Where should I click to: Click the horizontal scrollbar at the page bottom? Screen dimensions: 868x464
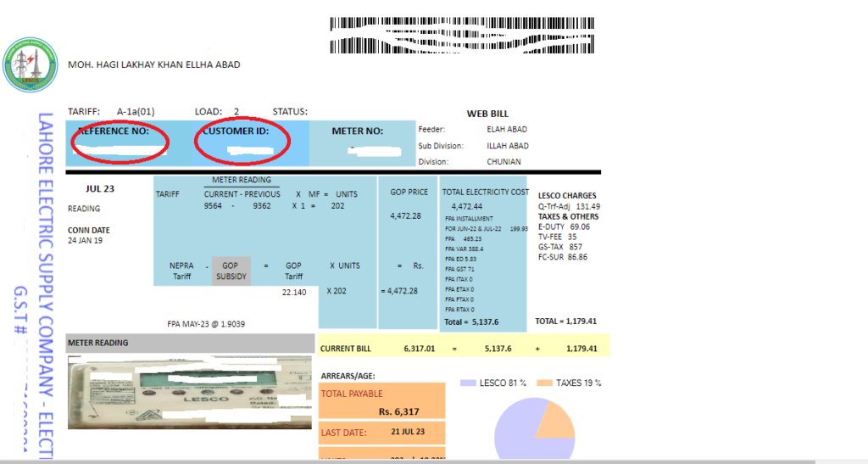coord(408,461)
